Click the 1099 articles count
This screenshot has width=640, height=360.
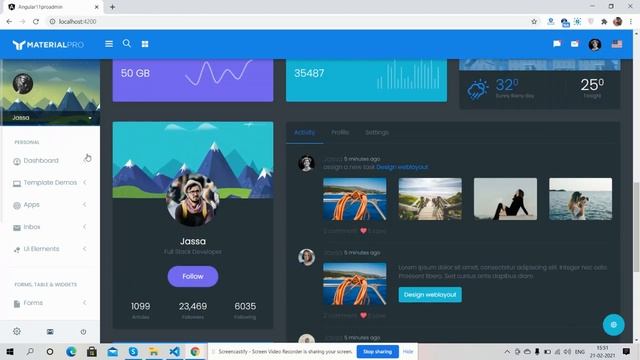coord(140,306)
